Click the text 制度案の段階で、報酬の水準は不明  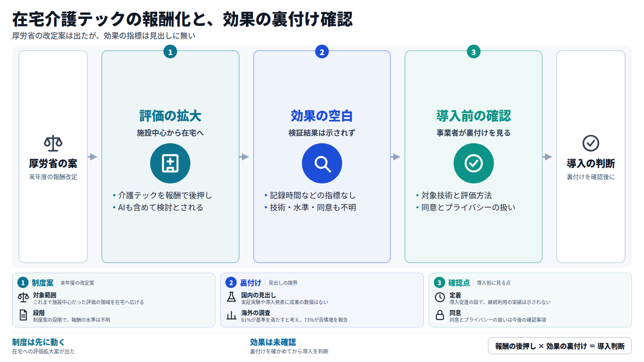point(72,320)
